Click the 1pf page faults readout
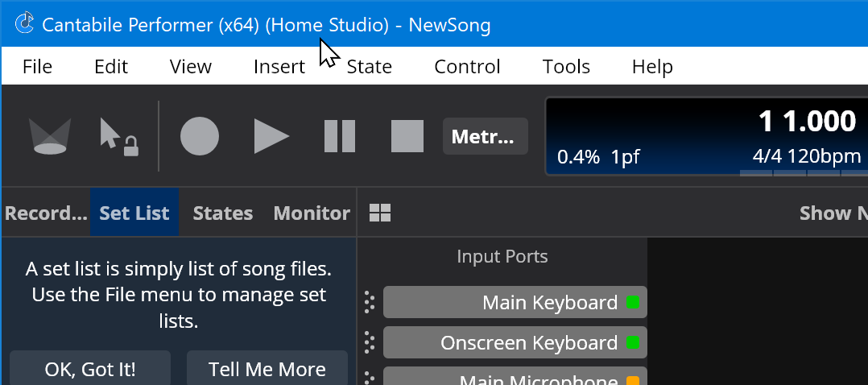 point(626,157)
